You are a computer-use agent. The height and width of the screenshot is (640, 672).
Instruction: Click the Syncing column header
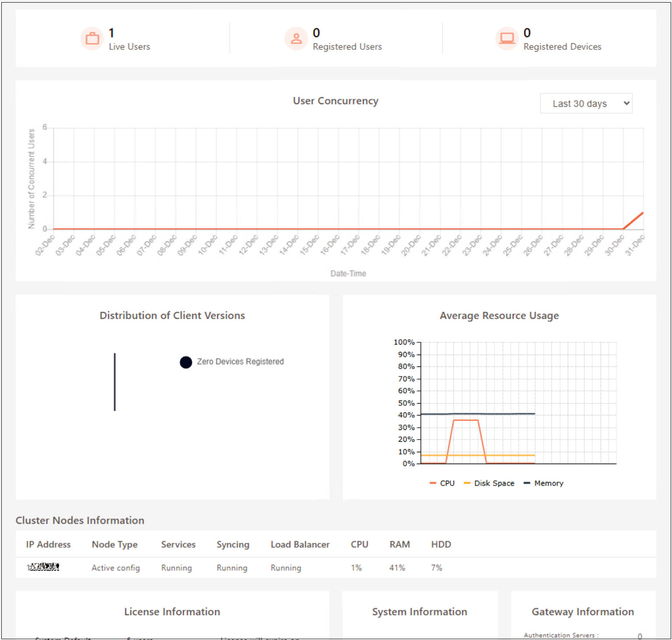[233, 545]
